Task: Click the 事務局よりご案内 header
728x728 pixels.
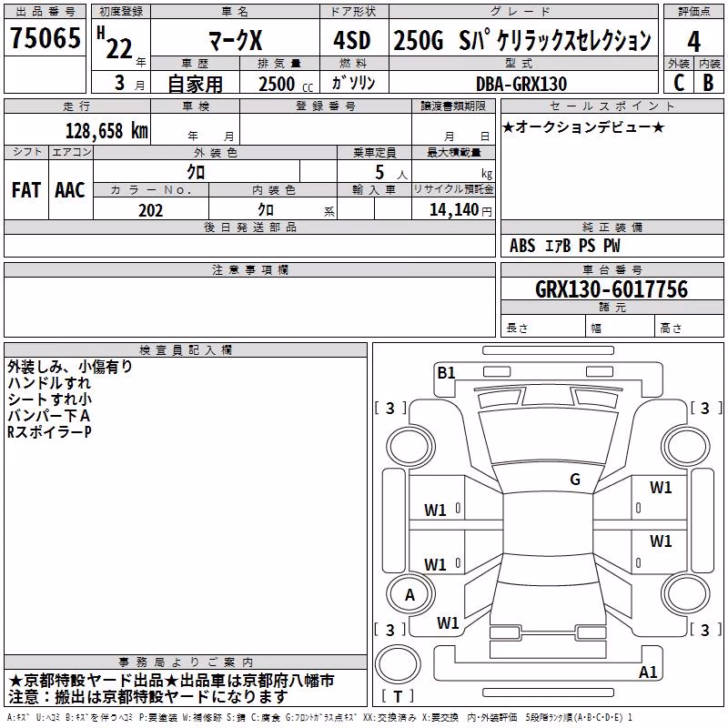Action: (x=186, y=662)
